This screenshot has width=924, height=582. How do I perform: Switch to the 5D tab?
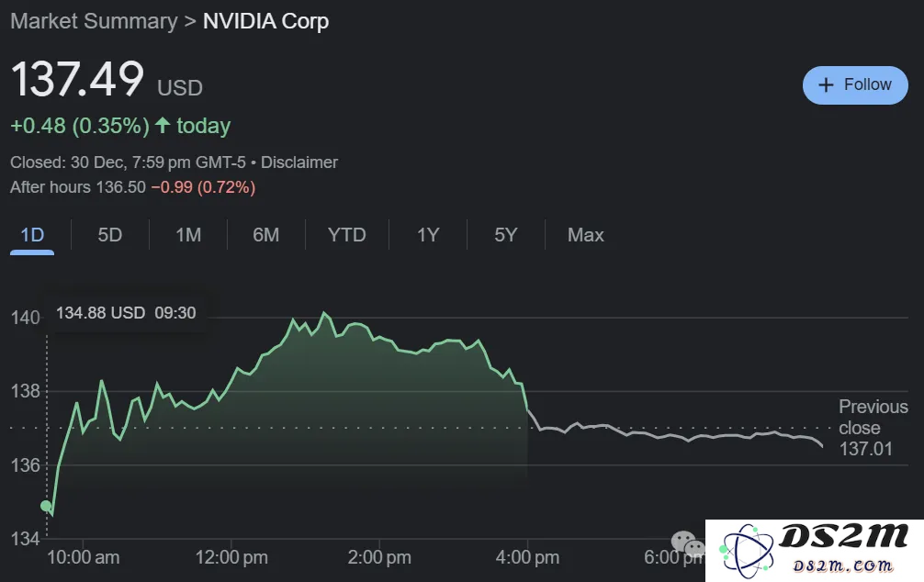pyautogui.click(x=109, y=235)
